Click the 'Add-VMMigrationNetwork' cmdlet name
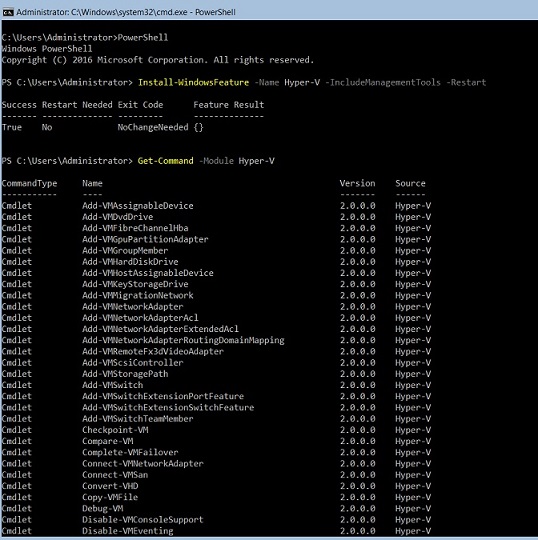 [x=138, y=295]
